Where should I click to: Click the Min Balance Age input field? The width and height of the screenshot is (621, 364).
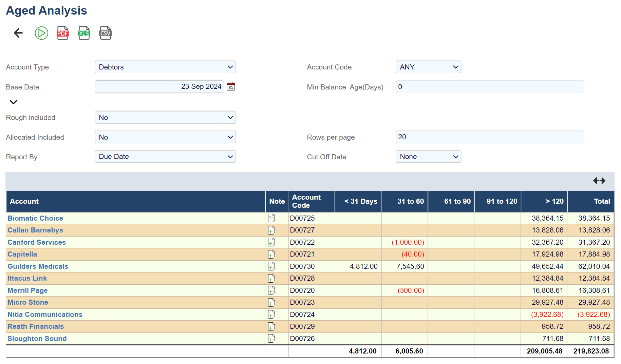(x=490, y=87)
